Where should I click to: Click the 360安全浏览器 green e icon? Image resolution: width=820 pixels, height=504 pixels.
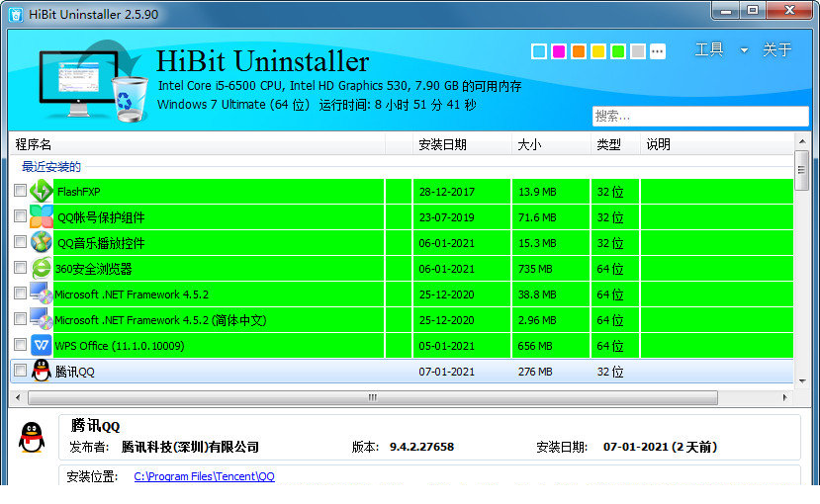(x=42, y=269)
